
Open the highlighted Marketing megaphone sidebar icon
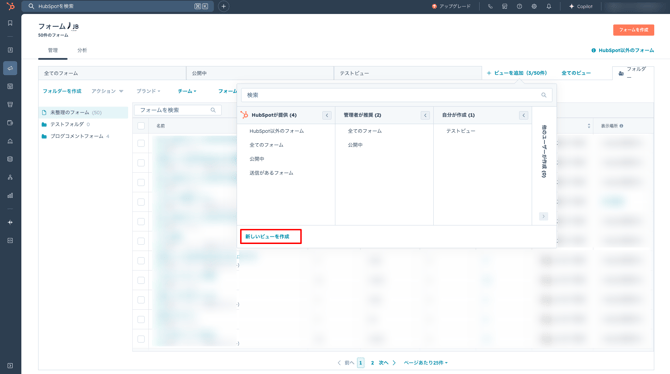10,68
